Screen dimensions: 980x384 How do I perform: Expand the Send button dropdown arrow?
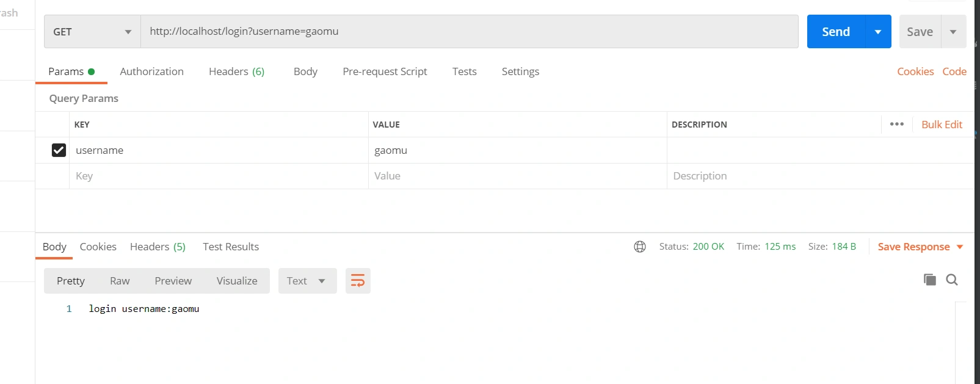(x=878, y=32)
